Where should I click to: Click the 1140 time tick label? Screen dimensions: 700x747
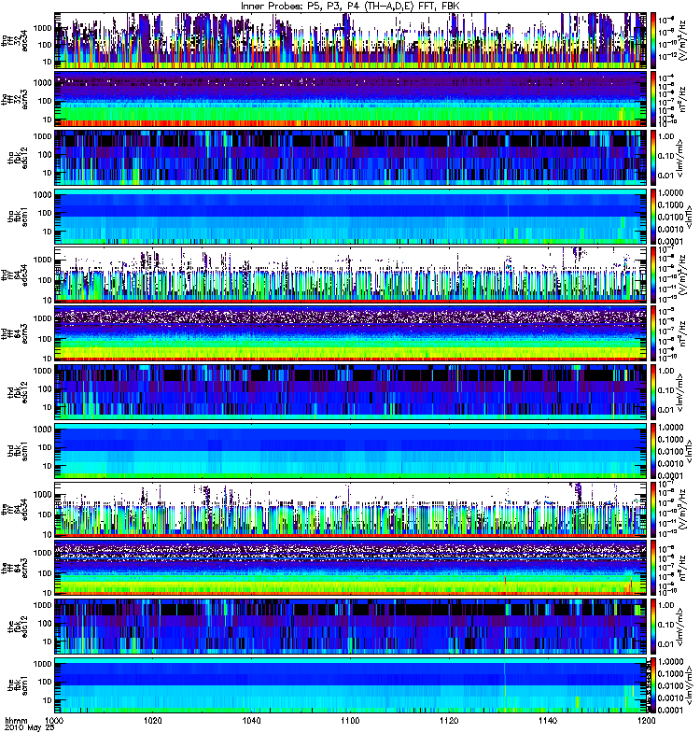548,720
